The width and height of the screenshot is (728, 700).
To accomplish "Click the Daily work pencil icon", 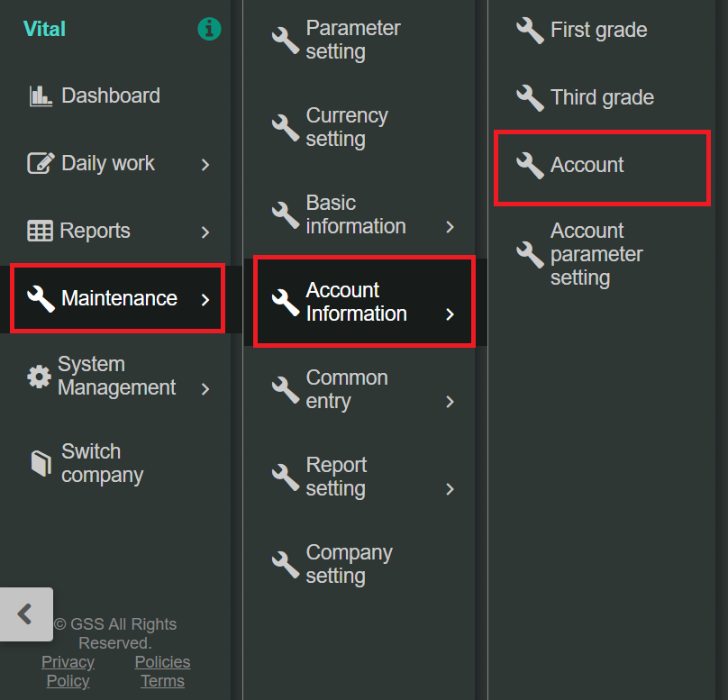I will [x=41, y=163].
